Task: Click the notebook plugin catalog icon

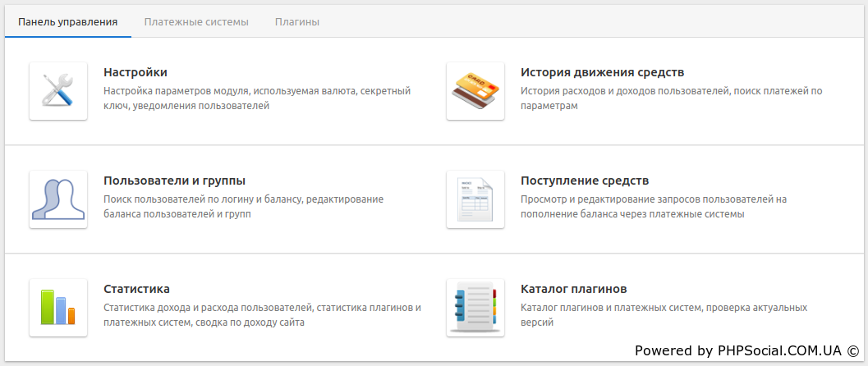Action: coord(475,308)
